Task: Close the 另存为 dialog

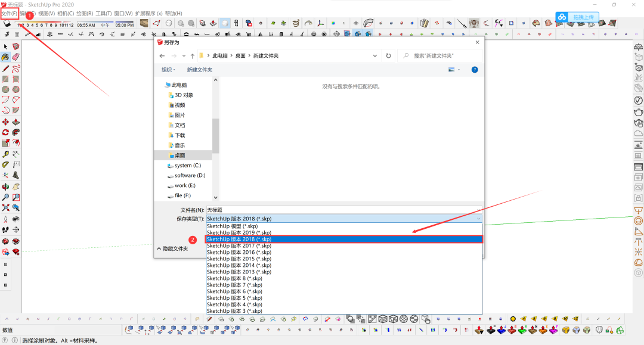Action: pos(477,42)
